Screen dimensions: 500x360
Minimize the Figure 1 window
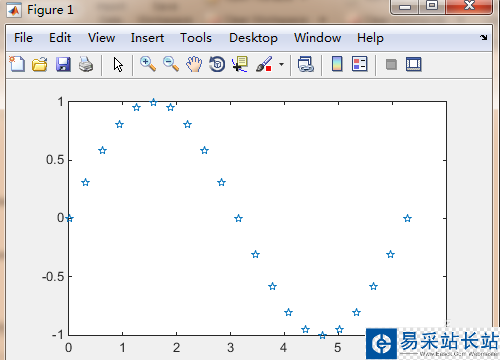coord(405,7)
